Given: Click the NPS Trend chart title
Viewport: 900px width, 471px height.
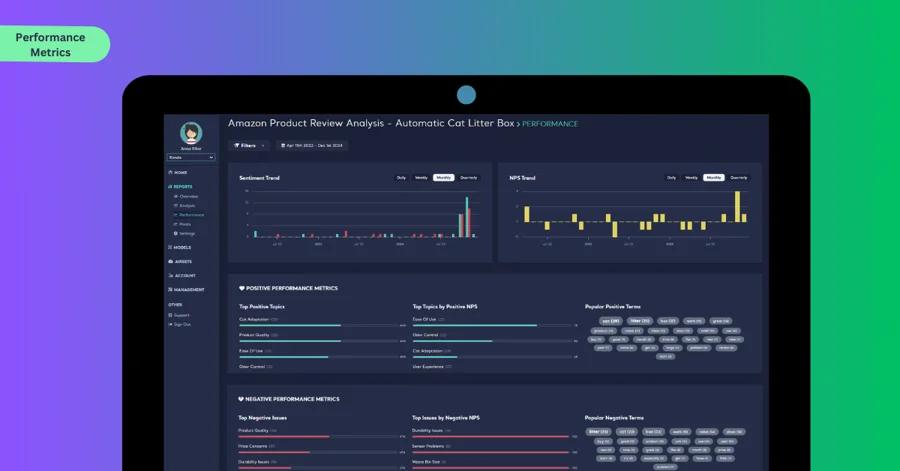Looking at the screenshot, I should (x=522, y=178).
